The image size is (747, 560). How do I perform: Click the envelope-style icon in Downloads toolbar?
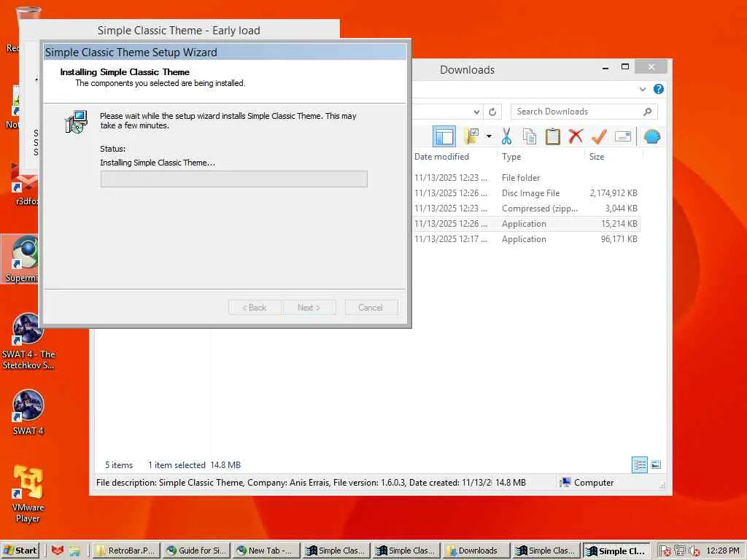[623, 136]
